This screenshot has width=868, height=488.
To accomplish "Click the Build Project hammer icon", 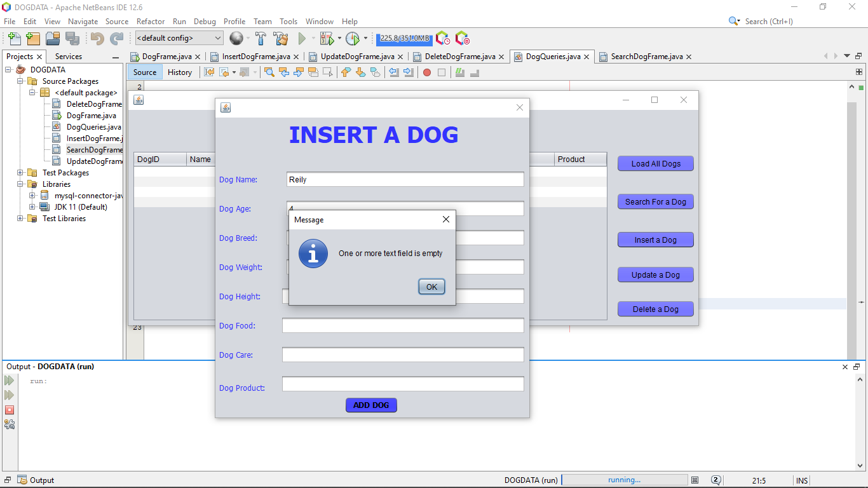I will point(261,38).
